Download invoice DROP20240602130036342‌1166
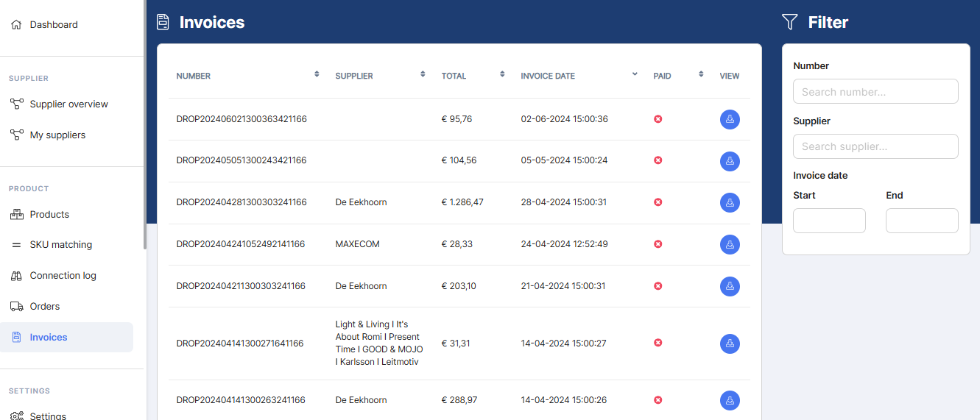 (x=730, y=119)
